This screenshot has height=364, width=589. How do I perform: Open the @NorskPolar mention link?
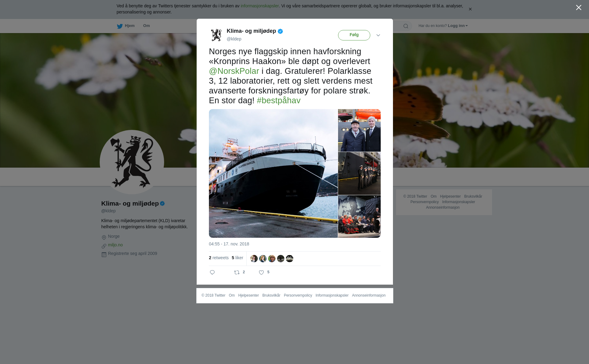pyautogui.click(x=234, y=71)
